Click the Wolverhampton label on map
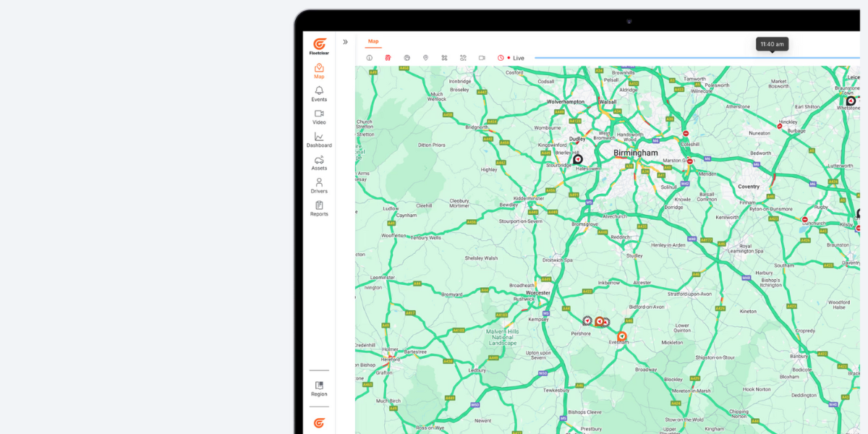The width and height of the screenshot is (868, 434). coord(566,102)
